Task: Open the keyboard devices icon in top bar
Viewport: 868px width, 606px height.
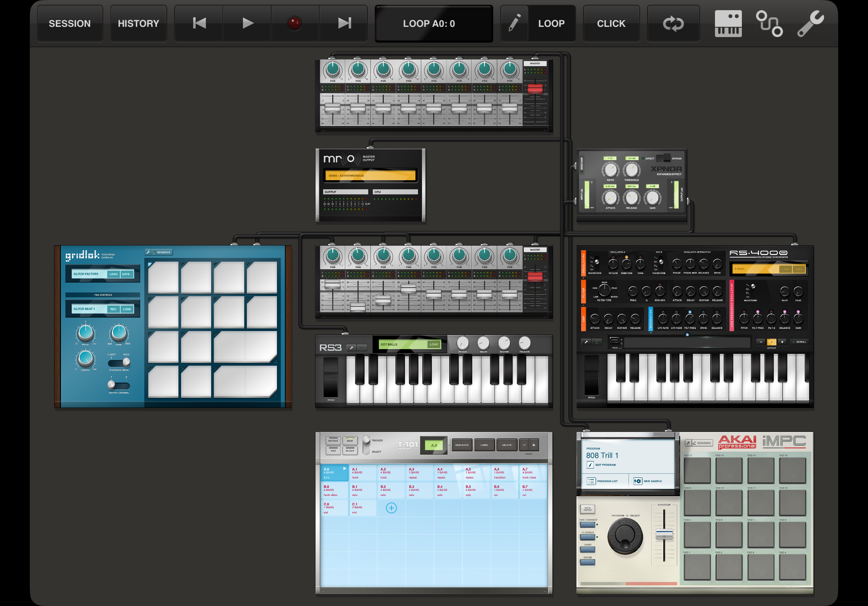Action: point(728,23)
